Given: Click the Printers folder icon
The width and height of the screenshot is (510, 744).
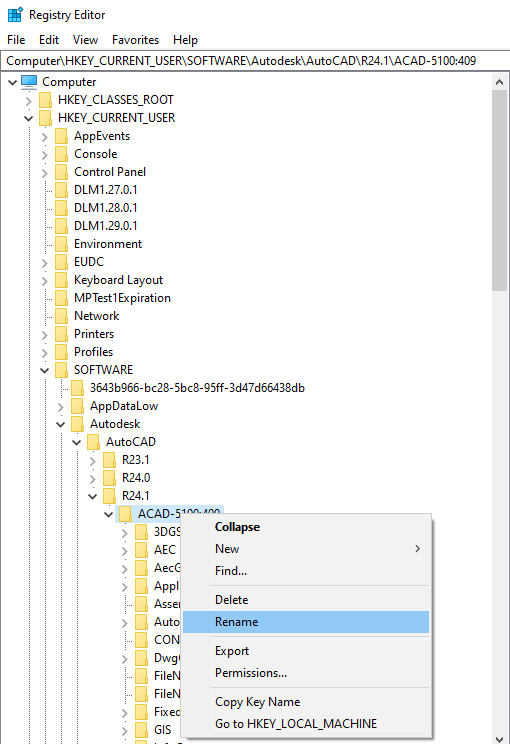Looking at the screenshot, I should (61, 335).
